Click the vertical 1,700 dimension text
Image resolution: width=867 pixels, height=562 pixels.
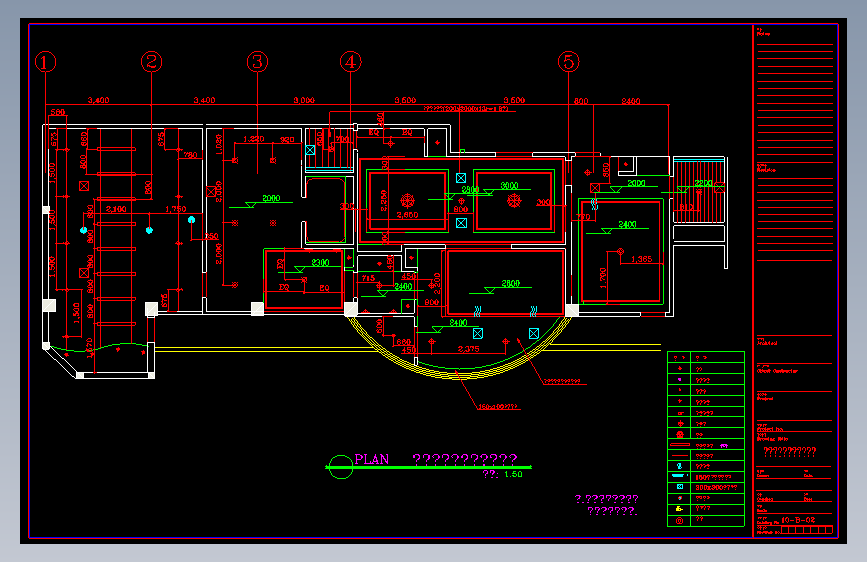coord(603,278)
